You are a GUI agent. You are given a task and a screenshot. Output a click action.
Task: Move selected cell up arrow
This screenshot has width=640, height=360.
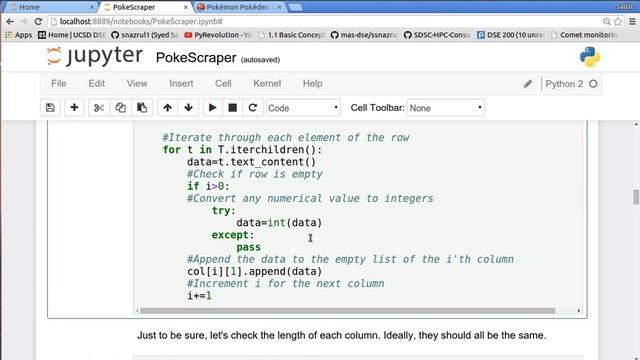tap(167, 108)
